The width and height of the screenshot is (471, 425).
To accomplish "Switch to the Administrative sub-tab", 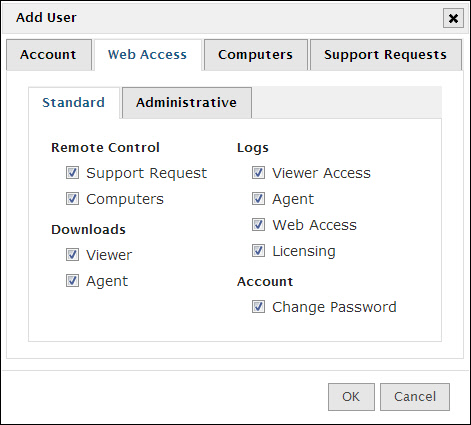I will (187, 102).
